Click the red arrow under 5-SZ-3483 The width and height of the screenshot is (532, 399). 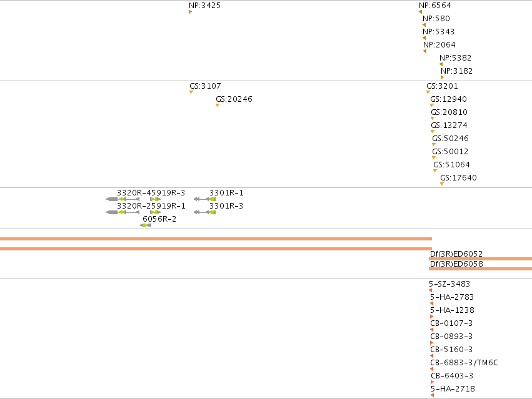tap(431, 290)
